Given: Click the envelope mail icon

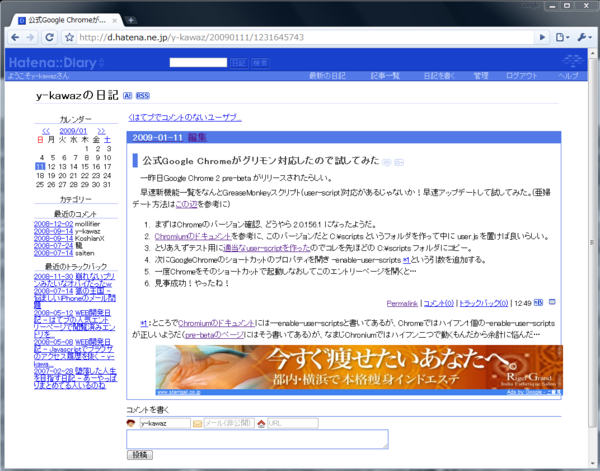Looking at the screenshot, I should click(x=197, y=424).
